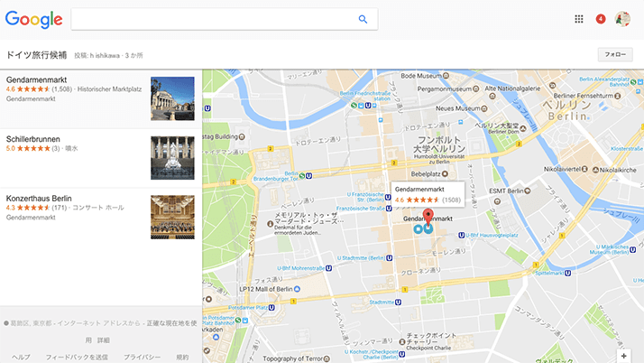Click the Nikolaikirche marker icon
This screenshot has height=363, width=644.
coord(595,170)
